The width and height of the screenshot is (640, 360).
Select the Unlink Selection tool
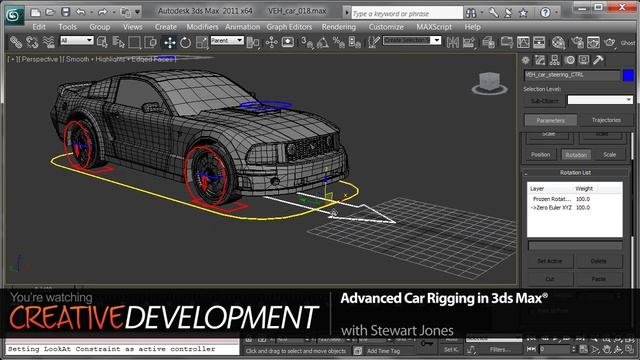(32, 42)
